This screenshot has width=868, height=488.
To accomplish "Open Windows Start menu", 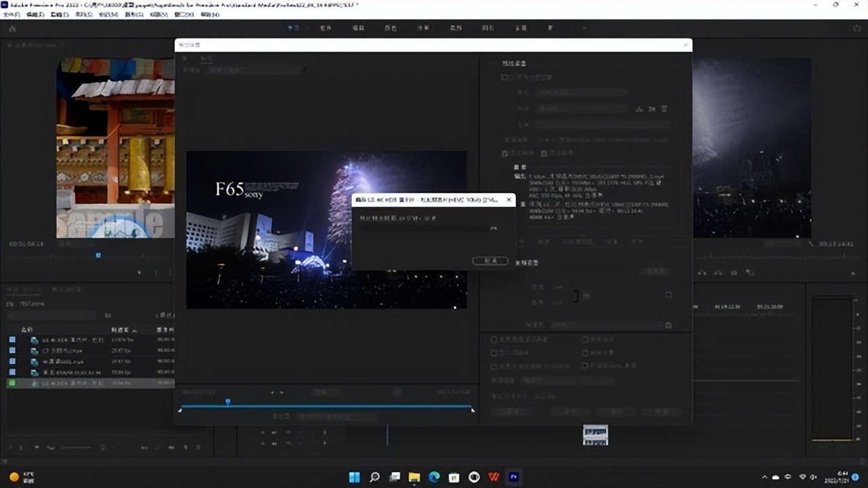I will point(355,477).
